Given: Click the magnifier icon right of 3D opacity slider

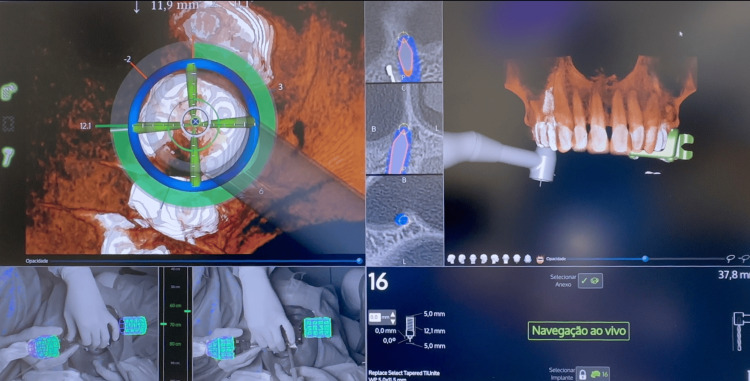Looking at the screenshot, I should (730, 259).
